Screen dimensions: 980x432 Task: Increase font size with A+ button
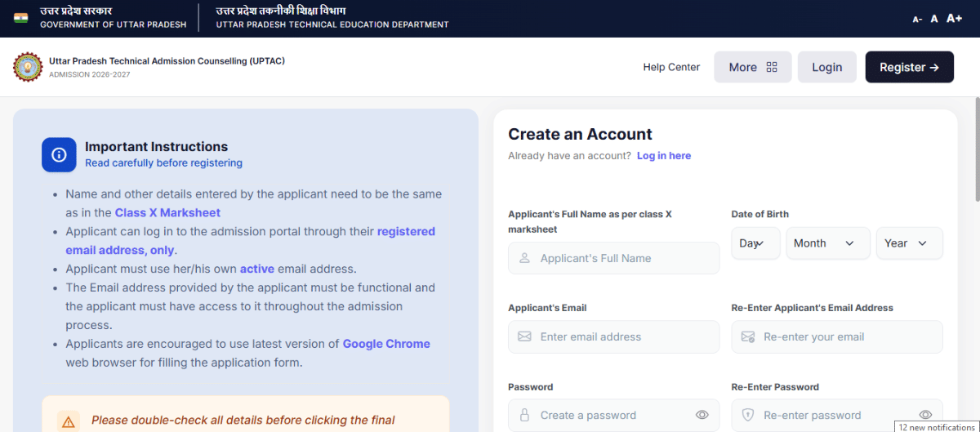point(954,18)
